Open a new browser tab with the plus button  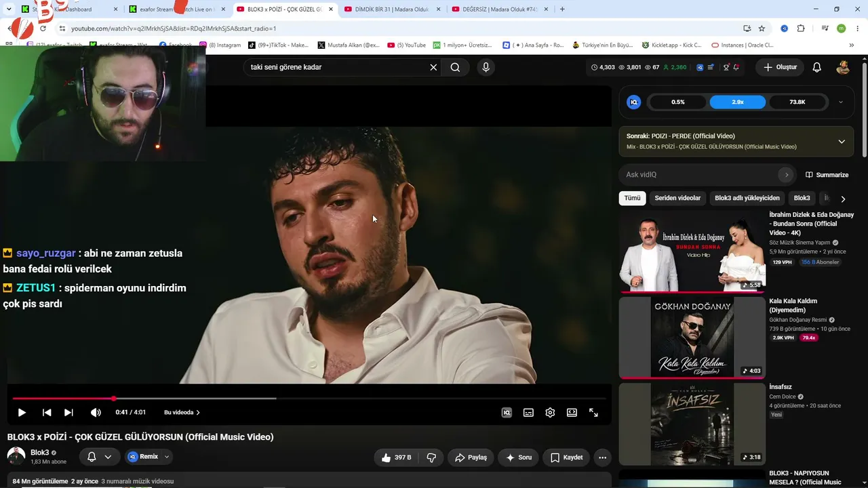click(x=562, y=9)
